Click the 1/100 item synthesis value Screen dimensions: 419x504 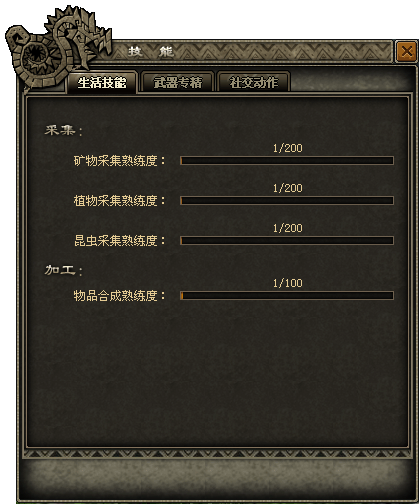(288, 283)
